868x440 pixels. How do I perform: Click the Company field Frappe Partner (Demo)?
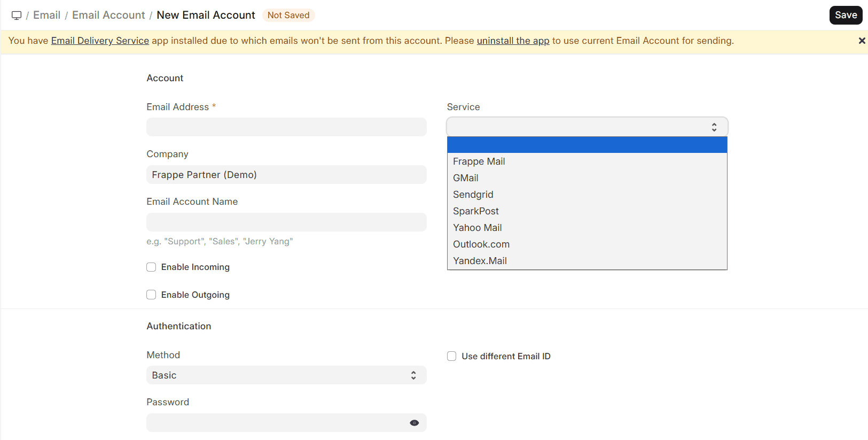coord(286,175)
